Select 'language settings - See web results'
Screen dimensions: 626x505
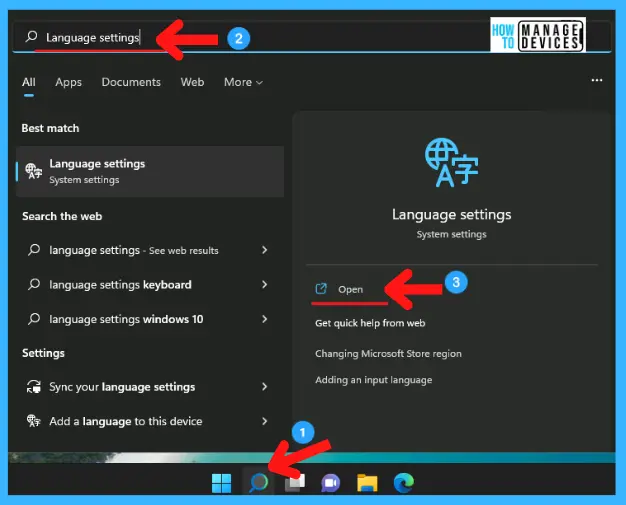148,250
